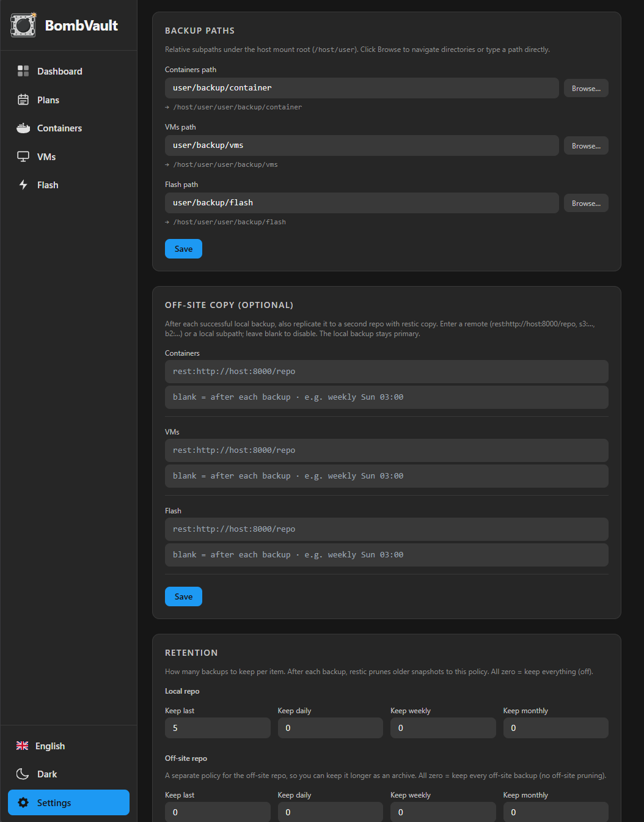Click the BombVault vault logo icon
Viewport: 644px width, 822px height.
tap(23, 25)
